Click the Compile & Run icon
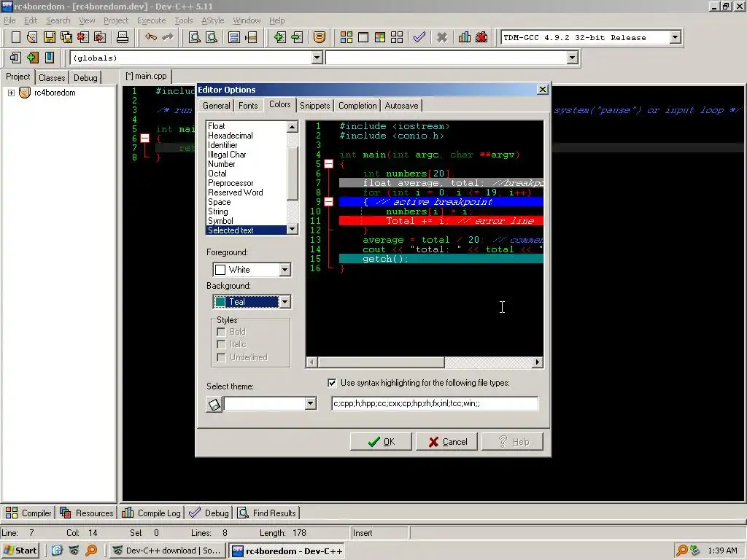 (x=379, y=37)
